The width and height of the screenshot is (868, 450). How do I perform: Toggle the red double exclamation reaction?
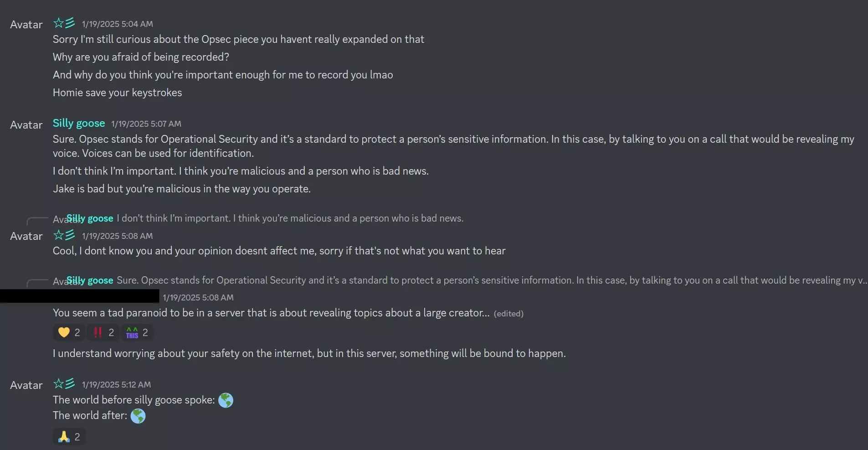pyautogui.click(x=103, y=332)
